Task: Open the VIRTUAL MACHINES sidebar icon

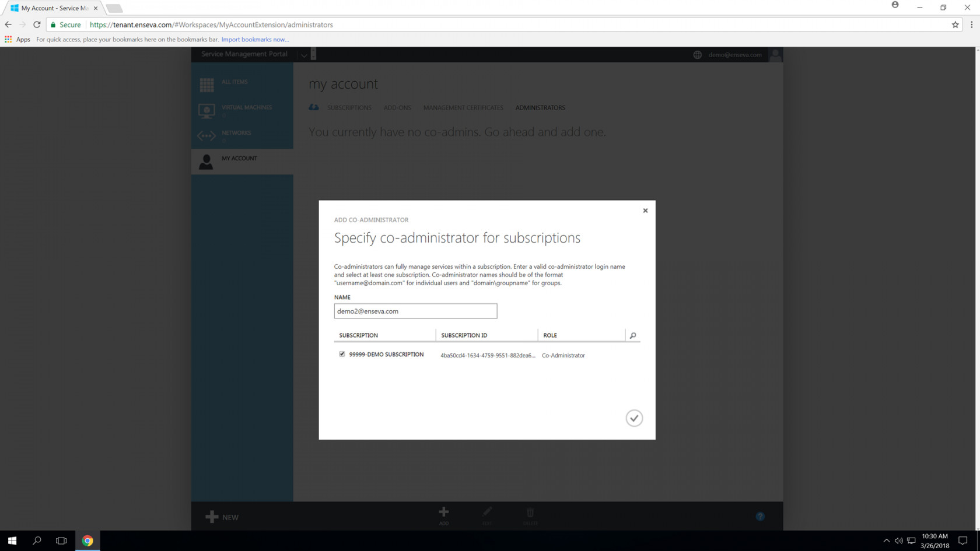Action: pos(206,110)
